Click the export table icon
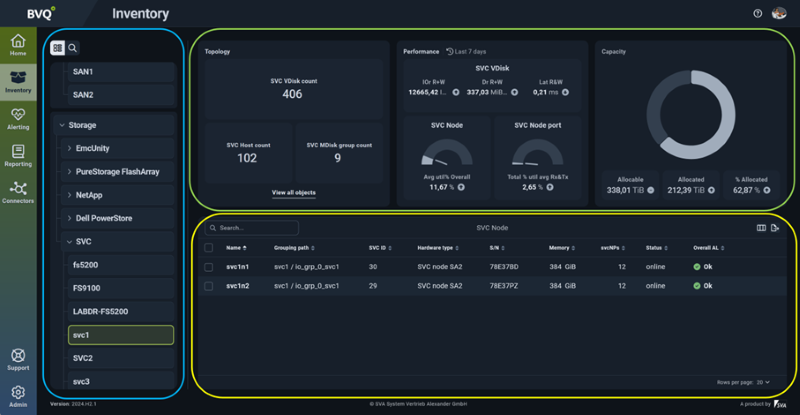The height and width of the screenshot is (415, 800). point(775,228)
